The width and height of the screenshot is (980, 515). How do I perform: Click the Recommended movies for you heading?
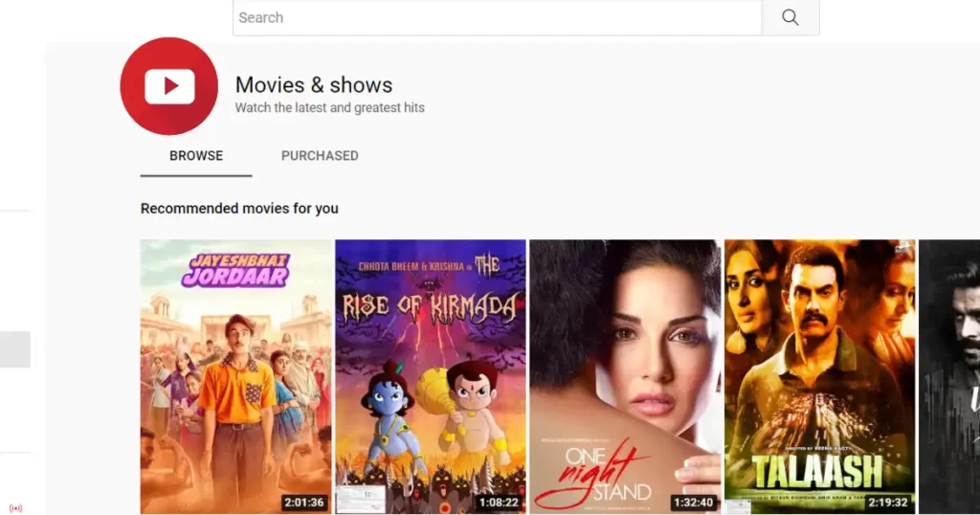(239, 208)
